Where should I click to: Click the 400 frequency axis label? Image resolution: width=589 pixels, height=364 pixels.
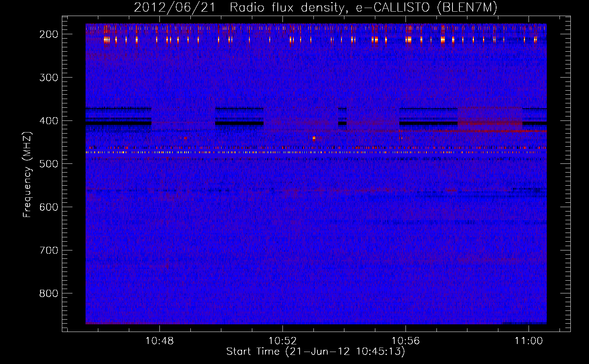click(x=49, y=121)
